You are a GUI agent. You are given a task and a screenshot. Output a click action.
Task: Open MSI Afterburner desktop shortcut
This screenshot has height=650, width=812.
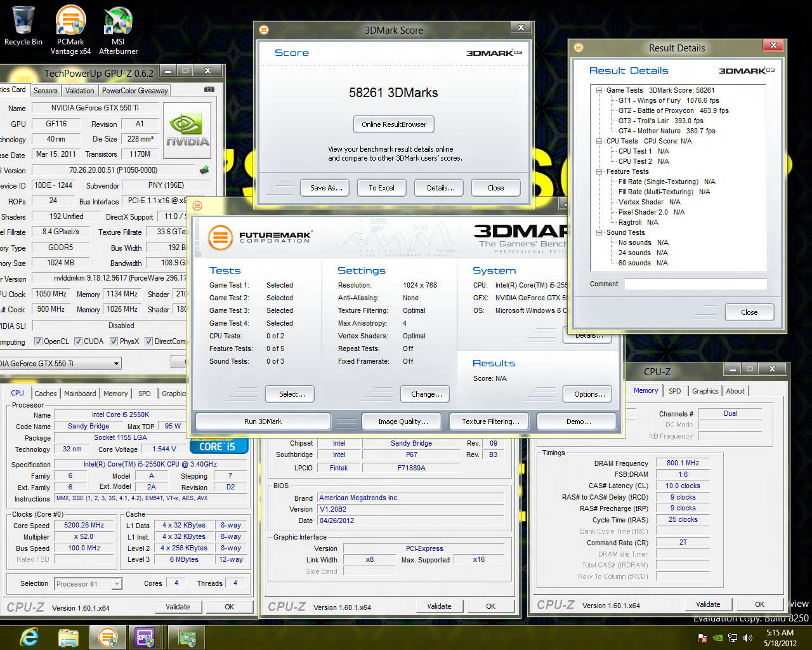(x=118, y=30)
